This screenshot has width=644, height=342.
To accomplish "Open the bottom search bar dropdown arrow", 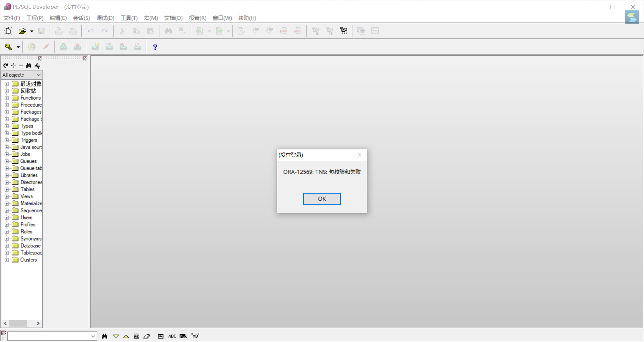I will [x=93, y=336].
